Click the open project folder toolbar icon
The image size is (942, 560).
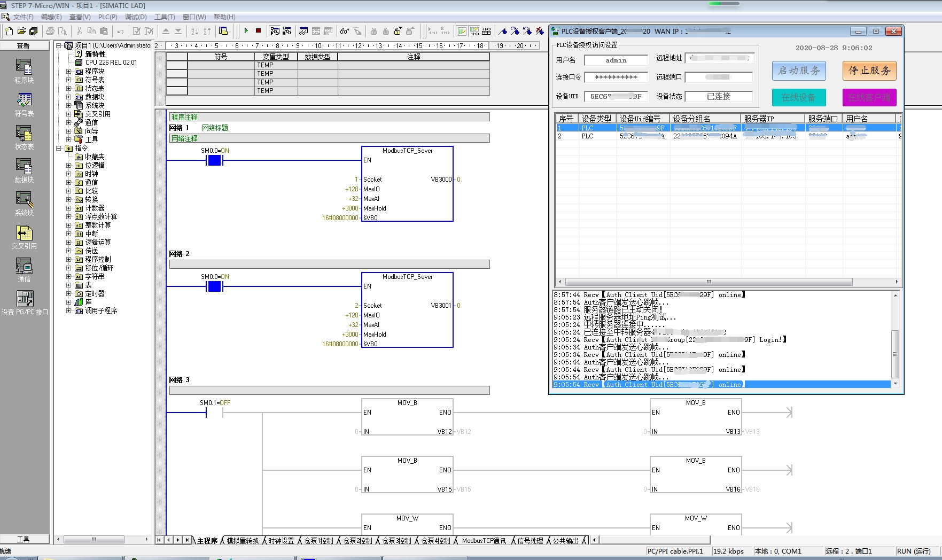[x=21, y=31]
